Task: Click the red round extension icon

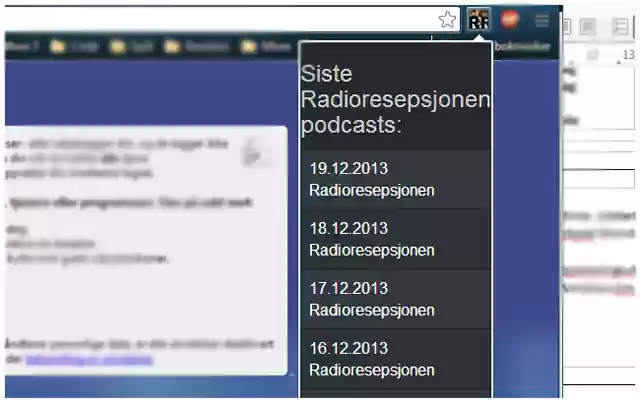Action: click(510, 19)
